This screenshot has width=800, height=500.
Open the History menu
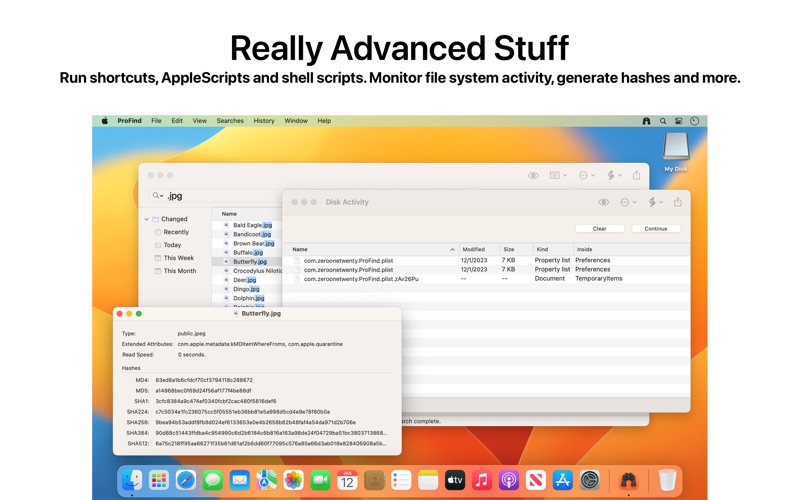point(264,121)
